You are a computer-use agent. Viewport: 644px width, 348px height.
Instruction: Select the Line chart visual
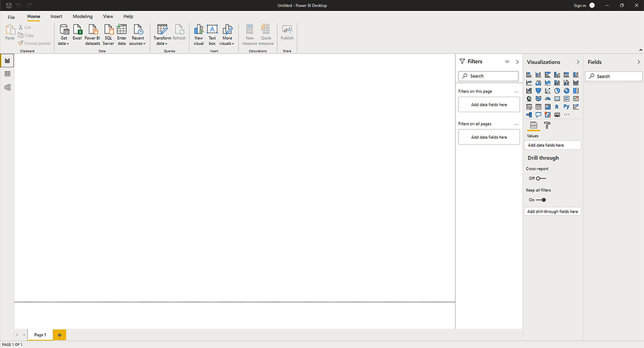(529, 82)
